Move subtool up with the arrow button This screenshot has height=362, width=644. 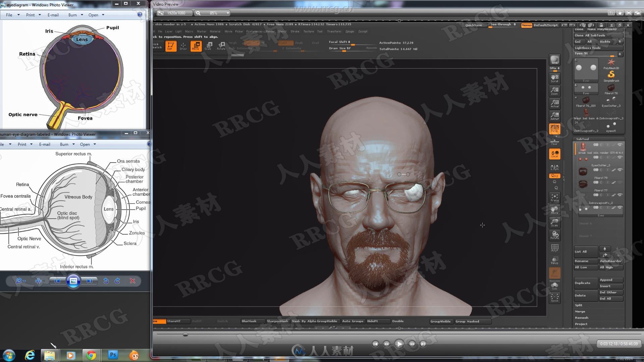tap(605, 249)
